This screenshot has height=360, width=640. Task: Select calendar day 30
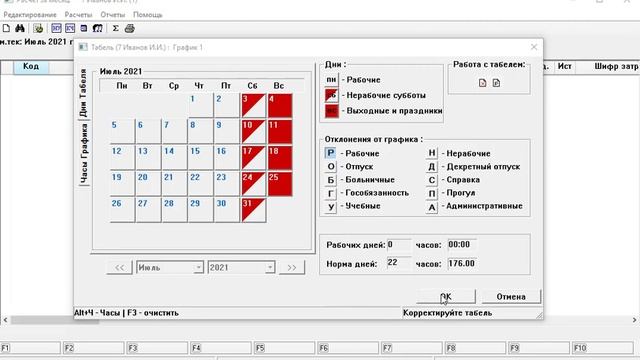(x=227, y=210)
